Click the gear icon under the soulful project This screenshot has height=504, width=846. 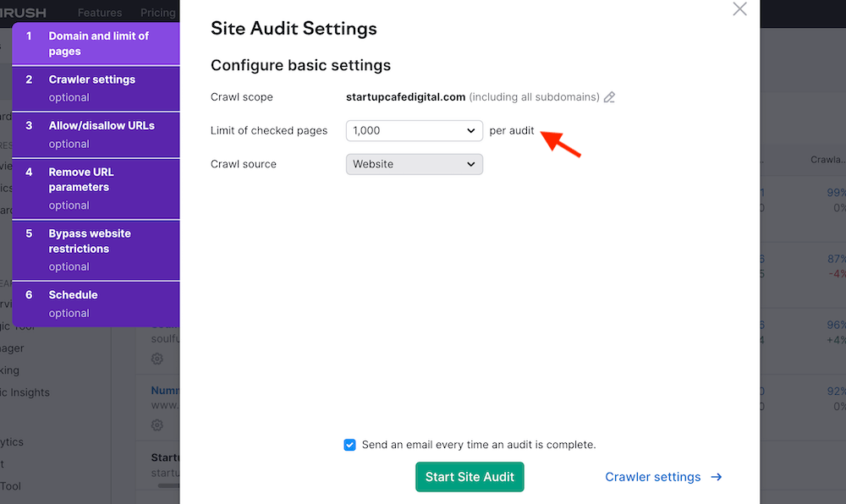tap(157, 359)
